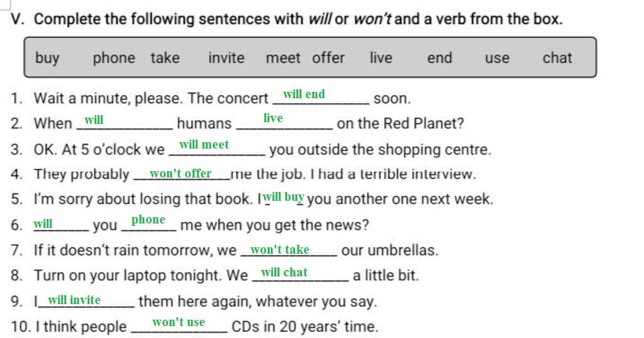Select 'phone' in the gray verb box
This screenshot has width=644, height=338.
(114, 59)
